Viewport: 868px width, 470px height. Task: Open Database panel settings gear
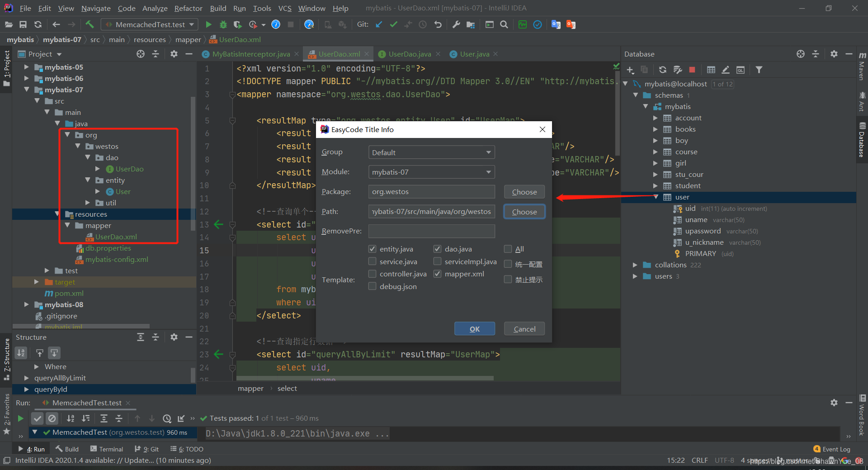click(834, 54)
